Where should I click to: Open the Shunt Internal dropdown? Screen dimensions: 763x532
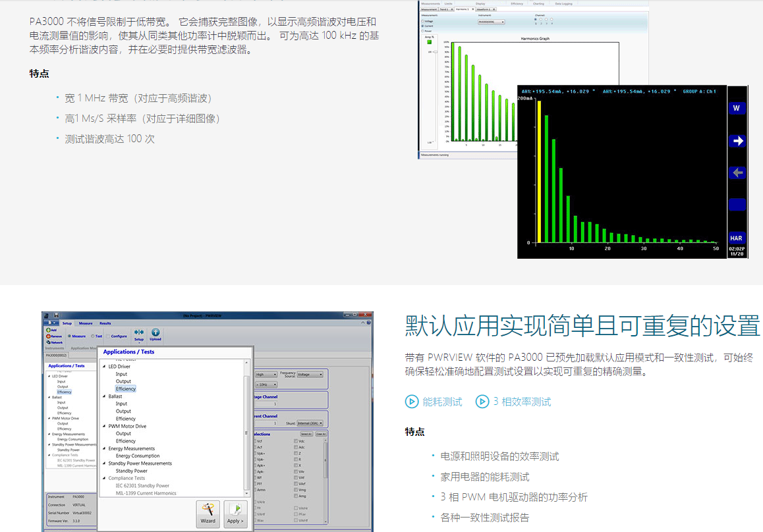pyautogui.click(x=310, y=423)
